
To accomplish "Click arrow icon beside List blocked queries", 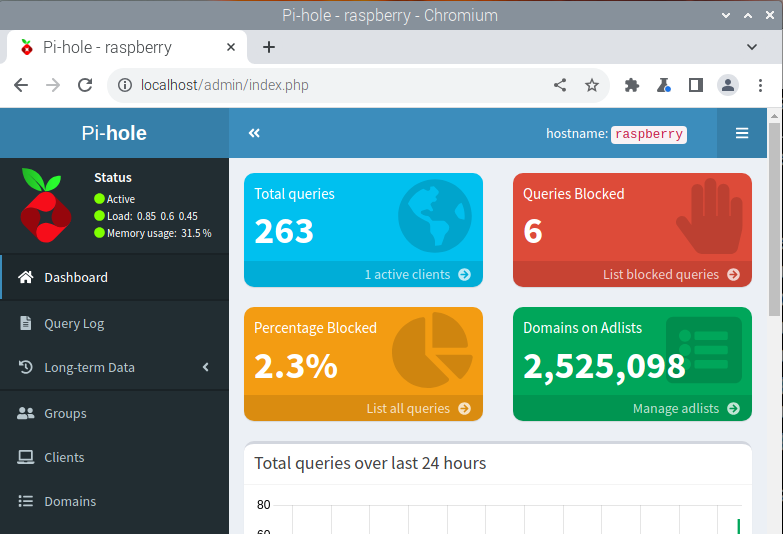I will [x=733, y=274].
